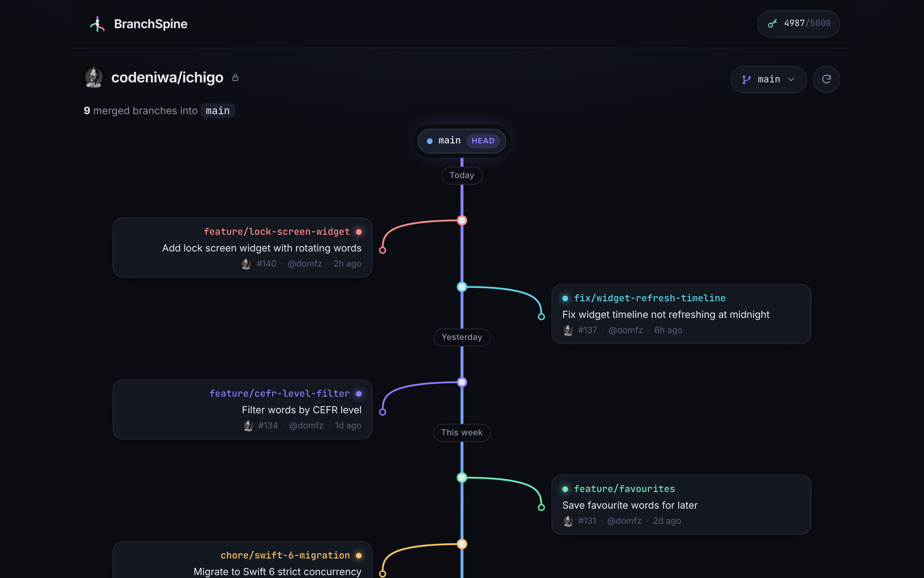Click pull request #140
Viewport: 924px width, 578px height.
[x=266, y=264]
